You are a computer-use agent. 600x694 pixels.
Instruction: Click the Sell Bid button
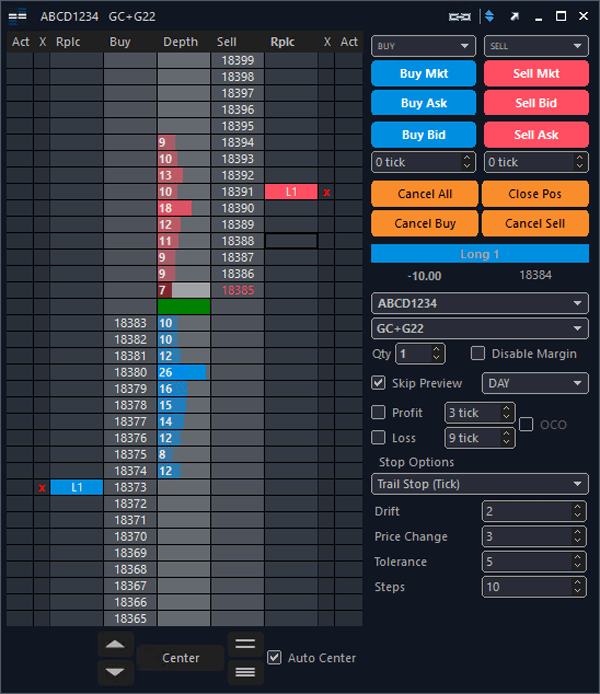(x=536, y=103)
